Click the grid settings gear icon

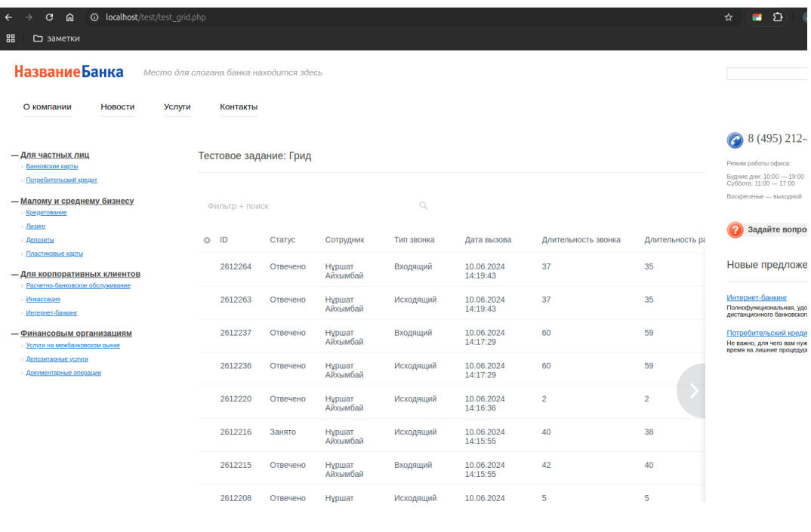(x=207, y=240)
